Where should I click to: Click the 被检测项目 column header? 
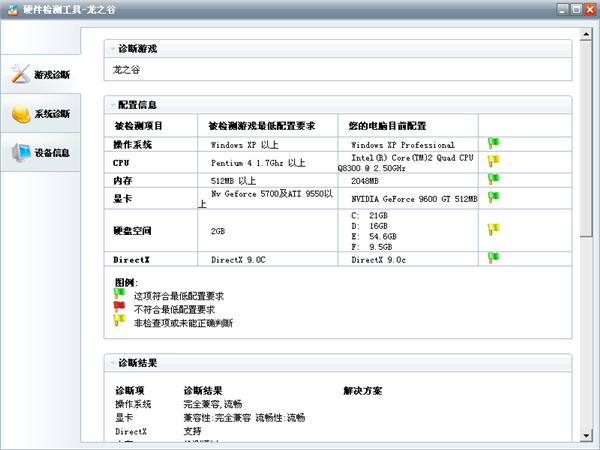click(138, 126)
